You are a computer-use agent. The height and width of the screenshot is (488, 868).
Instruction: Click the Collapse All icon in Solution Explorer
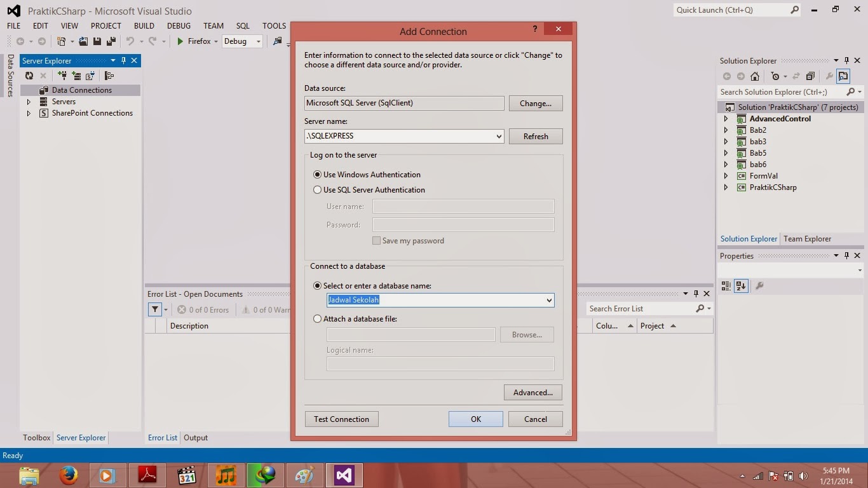pyautogui.click(x=810, y=76)
